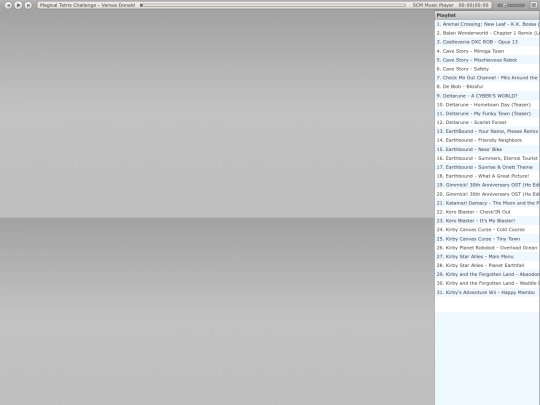Play 'Kirby's Adventure Wii - Happy Mambo'
Image resolution: width=540 pixels, height=405 pixels.
point(487,292)
